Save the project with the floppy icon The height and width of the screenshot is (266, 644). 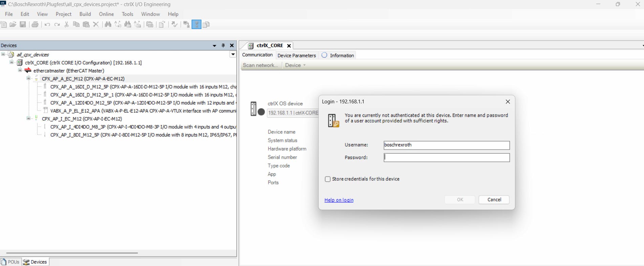(23, 24)
